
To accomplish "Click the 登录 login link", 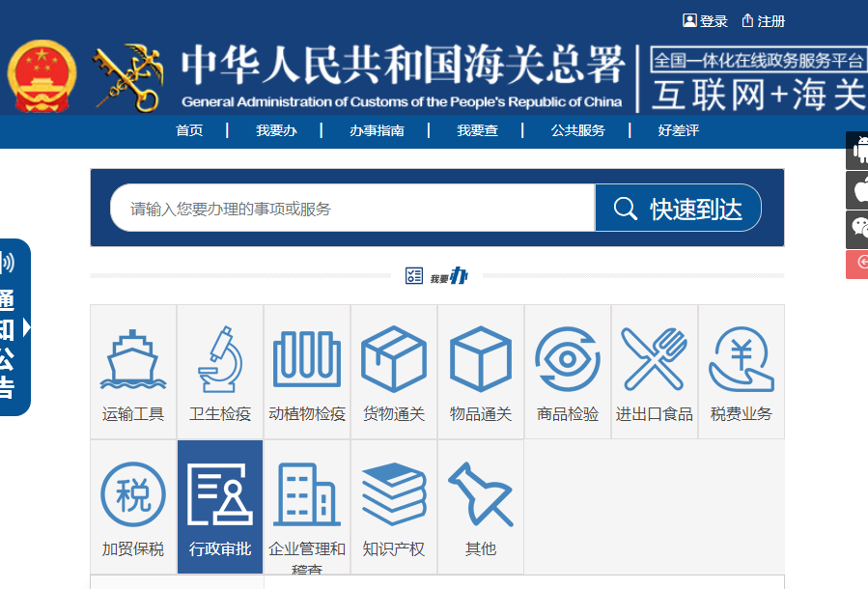I will pyautogui.click(x=706, y=21).
